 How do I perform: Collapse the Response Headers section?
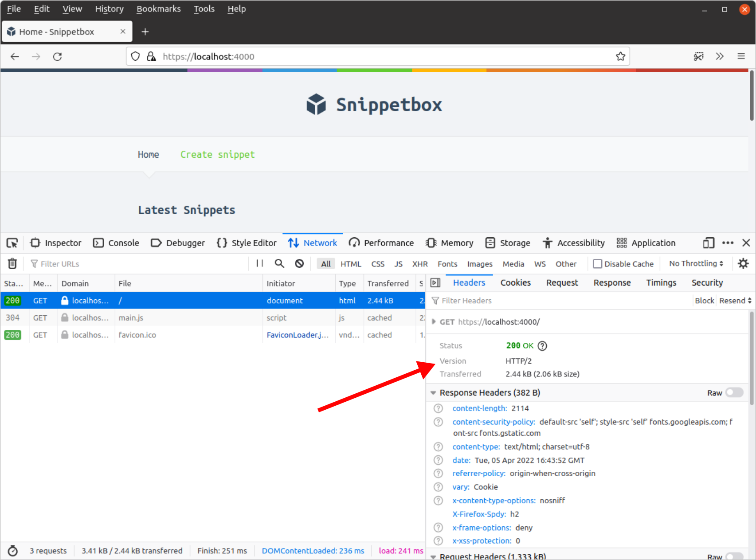pos(433,393)
